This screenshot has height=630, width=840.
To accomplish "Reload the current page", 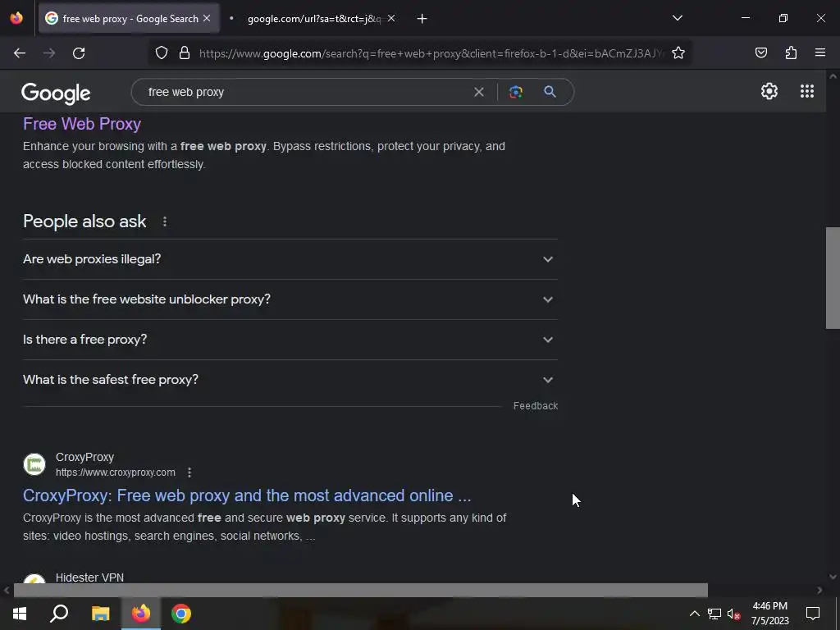I will tap(79, 53).
